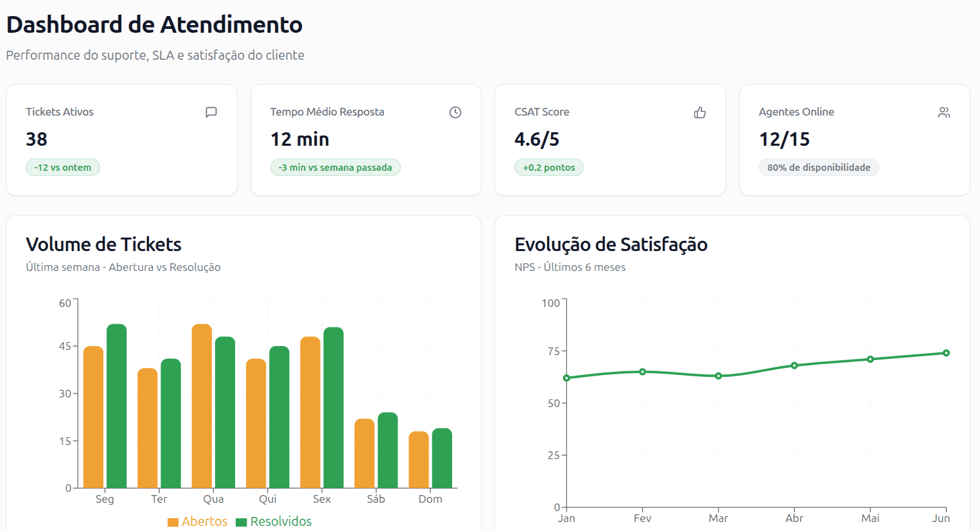980x531 pixels.
Task: Select the '+0.2 pontos' badge
Action: pos(549,167)
